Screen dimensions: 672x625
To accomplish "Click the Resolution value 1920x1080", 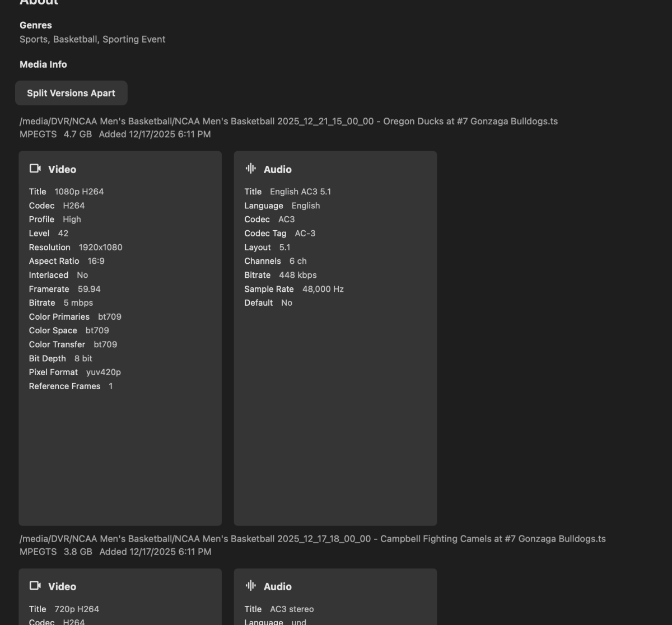I will coord(100,247).
